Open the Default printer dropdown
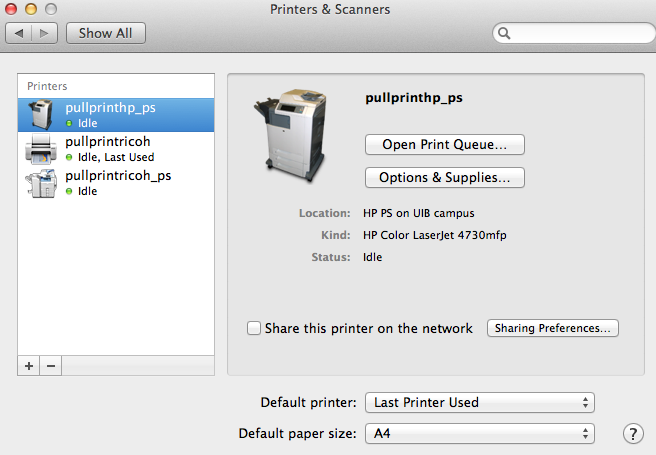Image resolution: width=656 pixels, height=455 pixels. point(480,402)
